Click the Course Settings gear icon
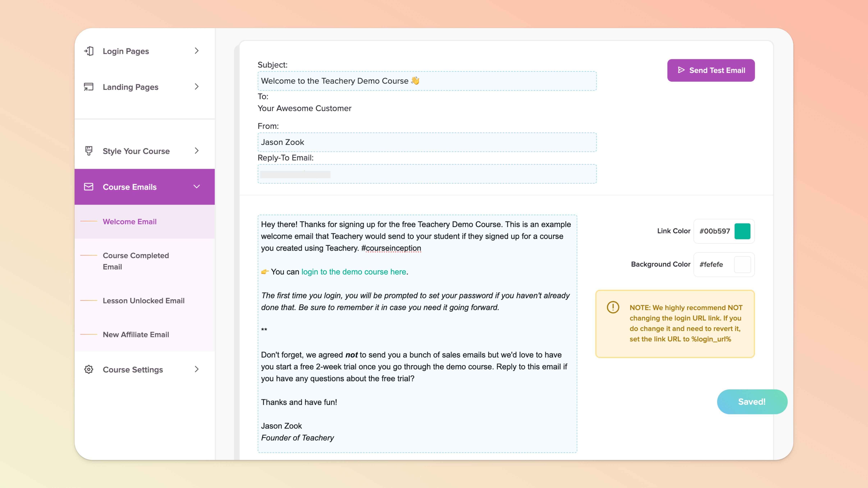868x488 pixels. point(89,369)
